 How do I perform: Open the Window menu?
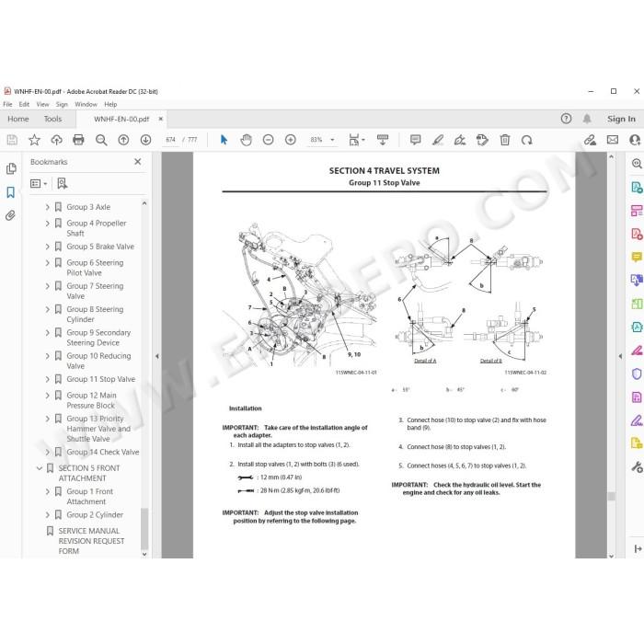point(86,104)
